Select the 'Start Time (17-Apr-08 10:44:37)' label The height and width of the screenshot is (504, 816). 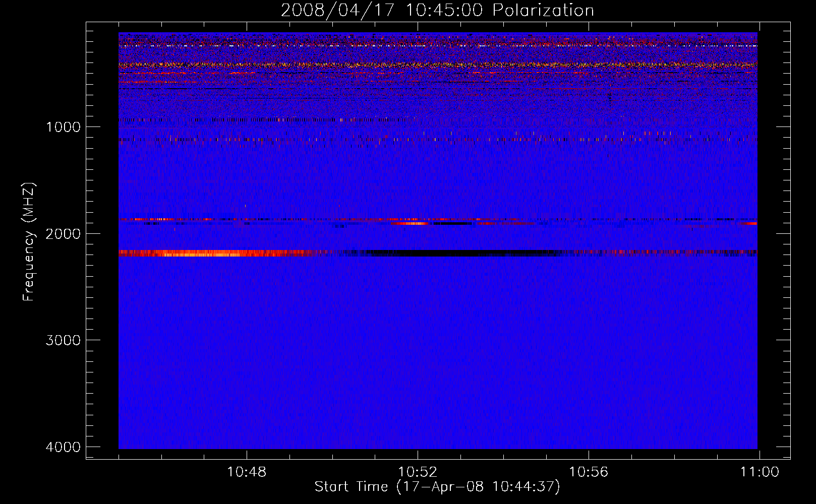[437, 487]
